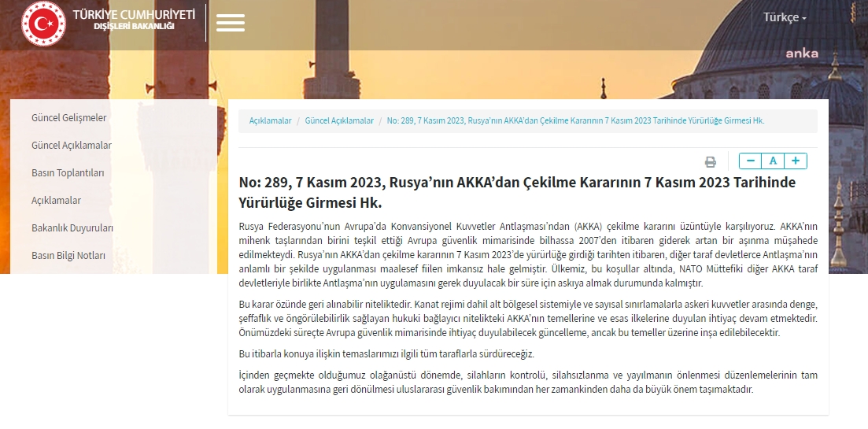
Task: Click the Turkish Republic emblem logo
Action: pyautogui.click(x=44, y=23)
